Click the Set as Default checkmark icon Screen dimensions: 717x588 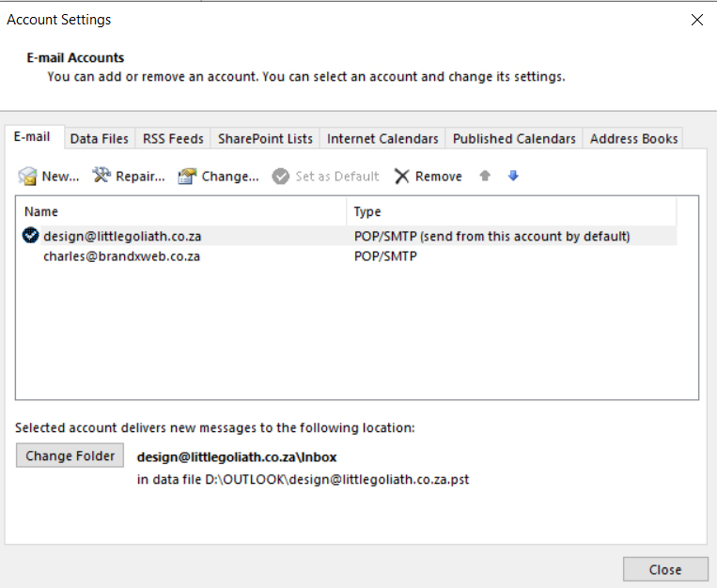click(281, 176)
